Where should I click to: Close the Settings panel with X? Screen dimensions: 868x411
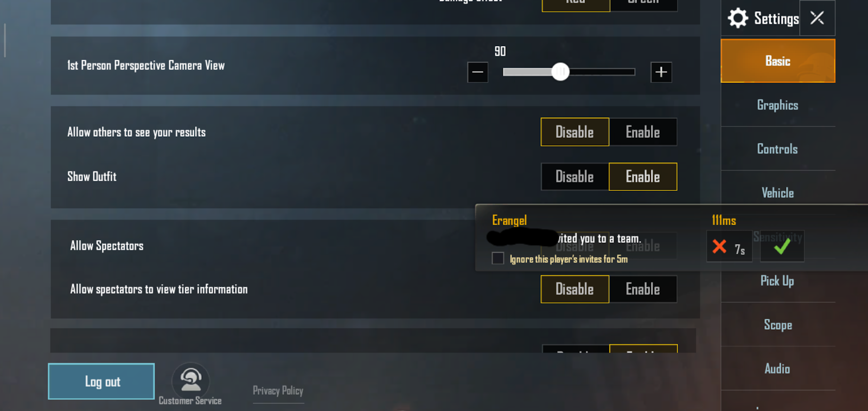(817, 18)
